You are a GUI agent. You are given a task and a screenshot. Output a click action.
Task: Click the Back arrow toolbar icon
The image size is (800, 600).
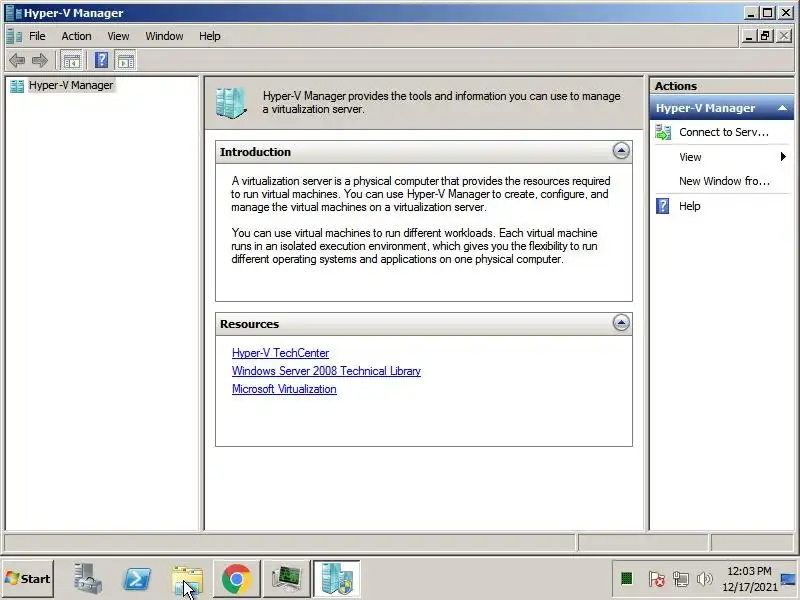point(17,61)
